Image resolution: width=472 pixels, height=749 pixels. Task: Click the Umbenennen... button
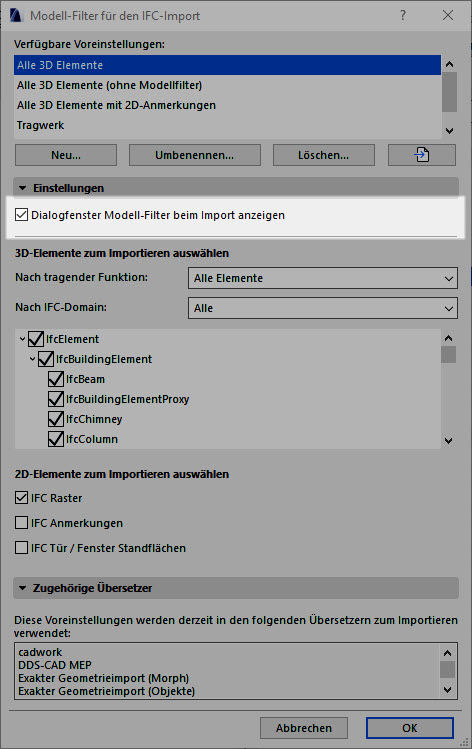(194, 155)
